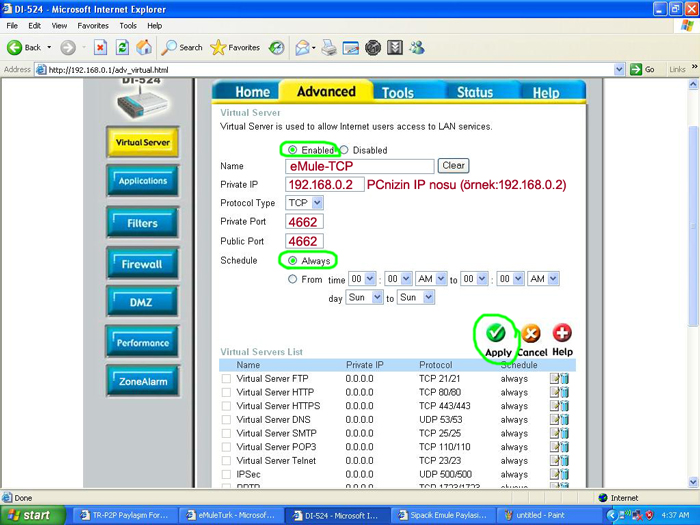700x525 pixels.
Task: Click the Stop page loading icon
Action: pyautogui.click(x=100, y=47)
